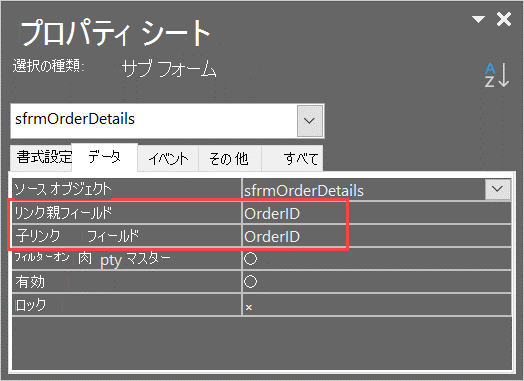524x381 pixels.
Task: Show the すべて tab
Action: [292, 158]
